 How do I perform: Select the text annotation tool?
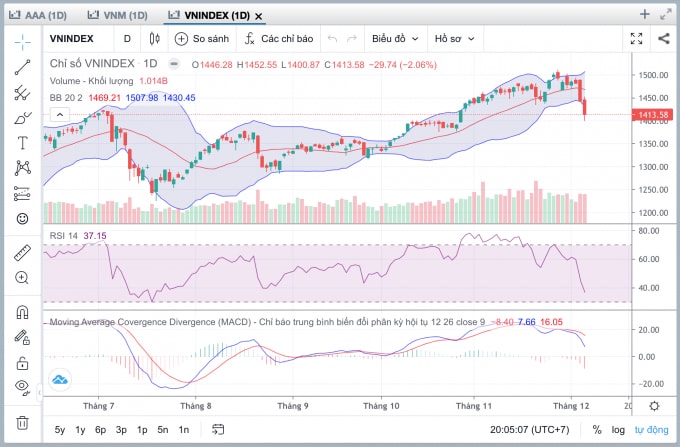pos(23,143)
